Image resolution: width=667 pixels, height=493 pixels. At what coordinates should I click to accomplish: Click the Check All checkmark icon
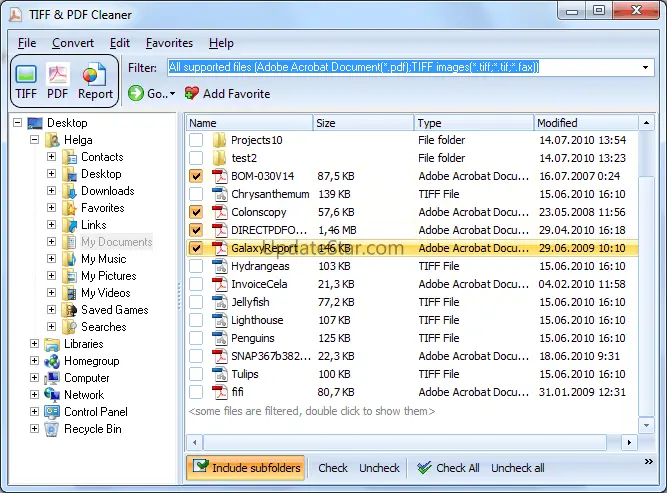click(x=424, y=468)
